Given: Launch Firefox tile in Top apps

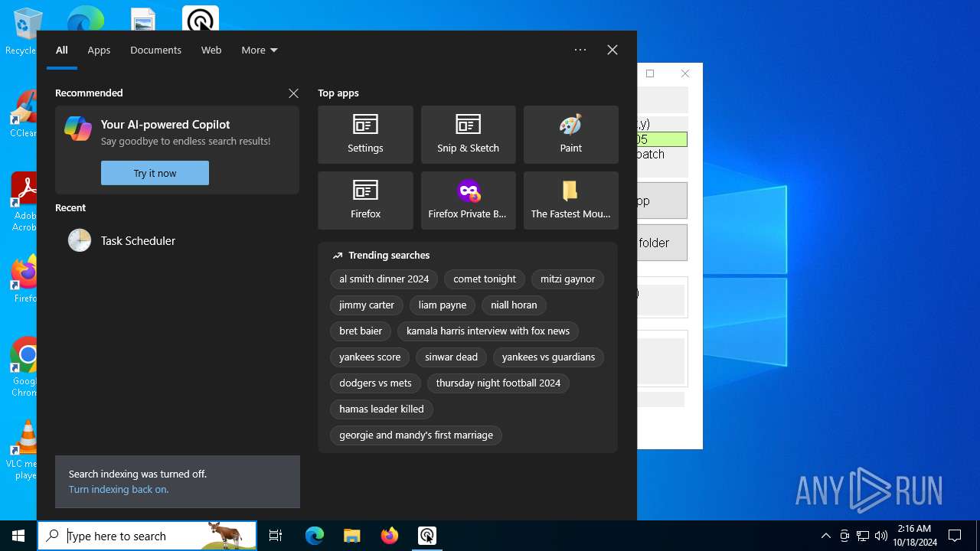Looking at the screenshot, I should click(x=365, y=201).
